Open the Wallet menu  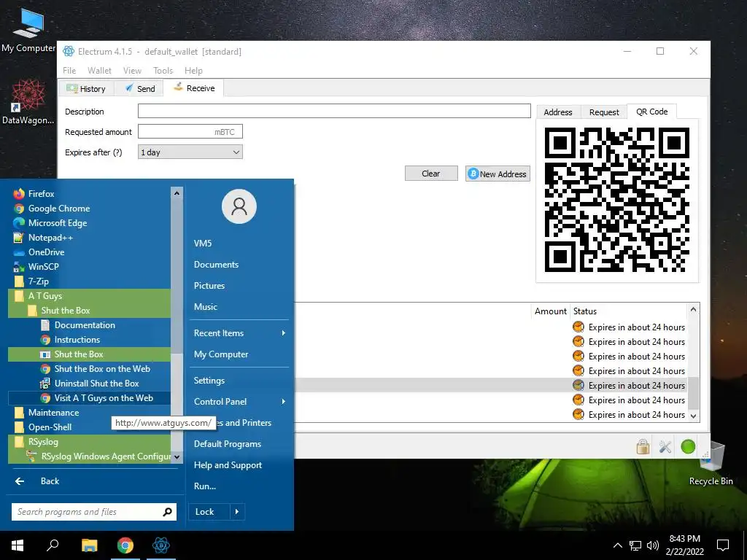[99, 71]
